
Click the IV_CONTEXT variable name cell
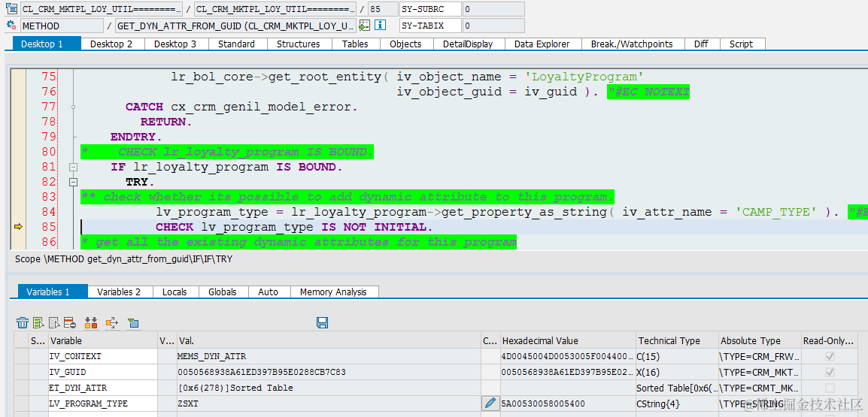[102, 357]
